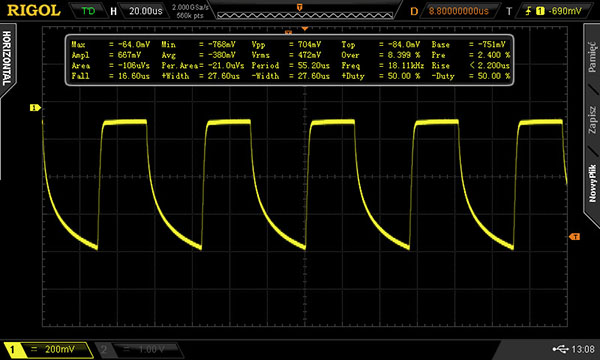600x360 pixels.
Task: Open the HORIZONTAL side tab
Action: point(7,58)
